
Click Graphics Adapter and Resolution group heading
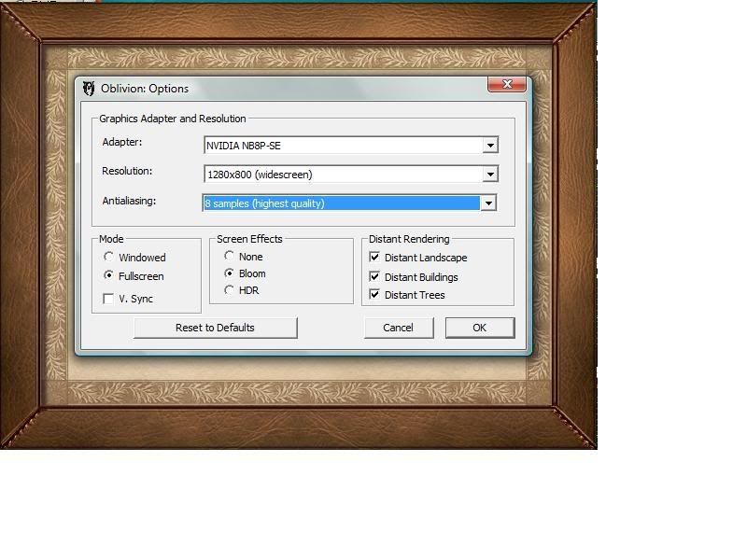click(173, 119)
